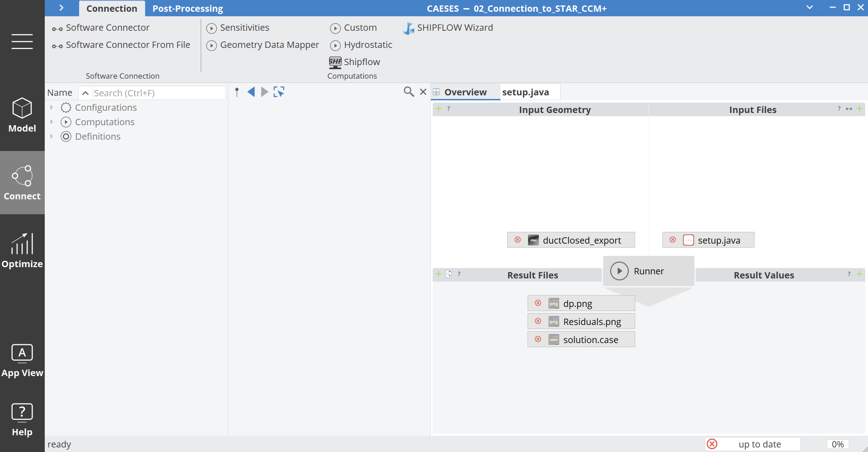Click connector icon in Input Files header
868x452 pixels.
[x=849, y=109]
